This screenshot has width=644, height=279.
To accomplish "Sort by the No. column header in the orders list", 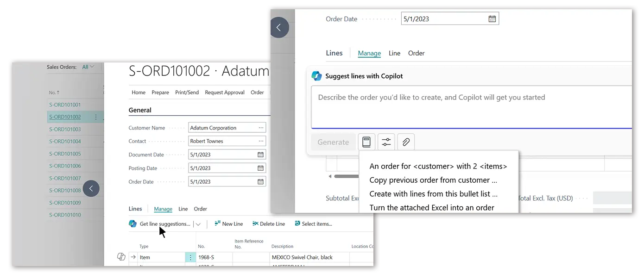I will point(54,93).
